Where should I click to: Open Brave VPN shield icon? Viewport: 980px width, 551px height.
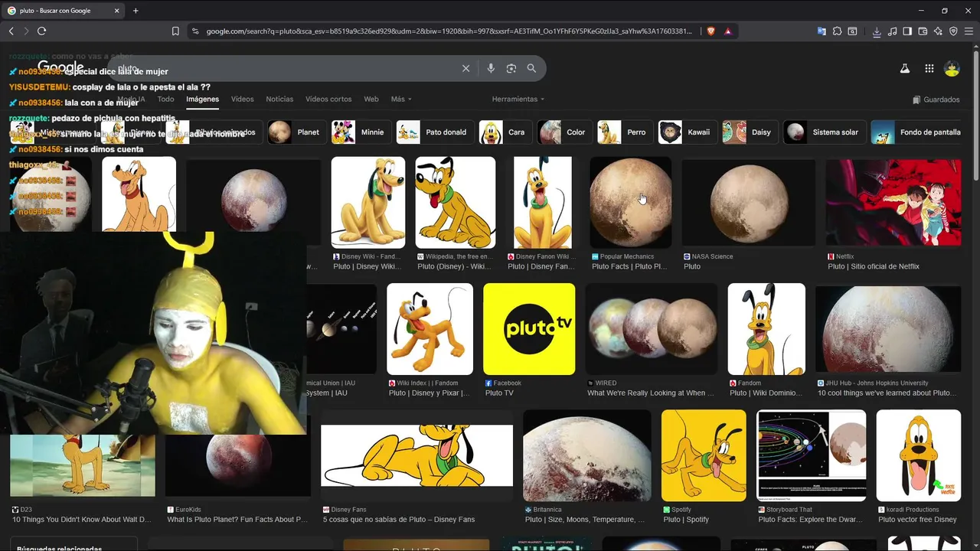953,31
